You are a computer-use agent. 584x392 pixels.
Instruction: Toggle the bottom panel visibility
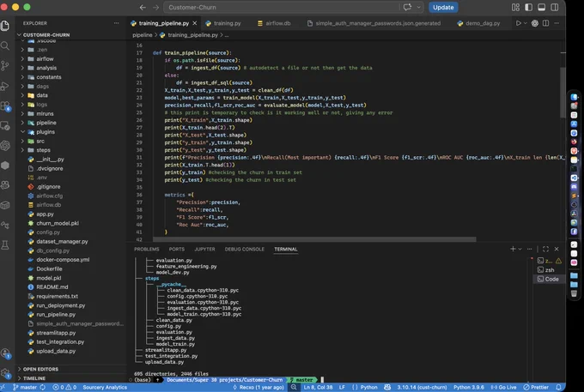pyautogui.click(x=542, y=8)
